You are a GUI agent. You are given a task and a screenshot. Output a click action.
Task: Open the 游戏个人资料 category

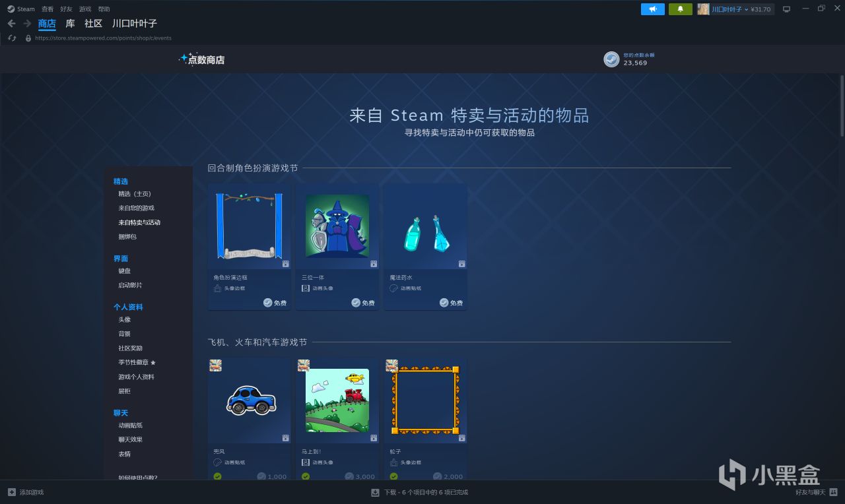point(137,377)
